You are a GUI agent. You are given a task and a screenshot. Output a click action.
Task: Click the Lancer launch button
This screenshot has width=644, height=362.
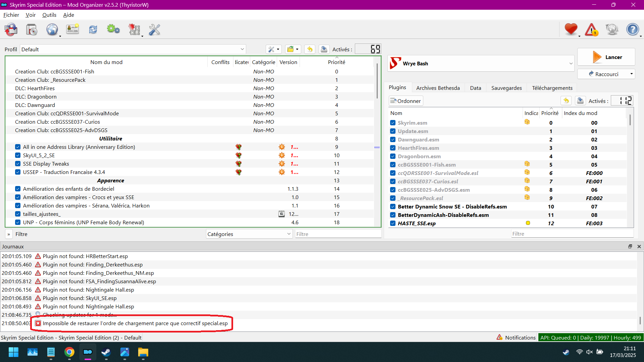pos(606,57)
